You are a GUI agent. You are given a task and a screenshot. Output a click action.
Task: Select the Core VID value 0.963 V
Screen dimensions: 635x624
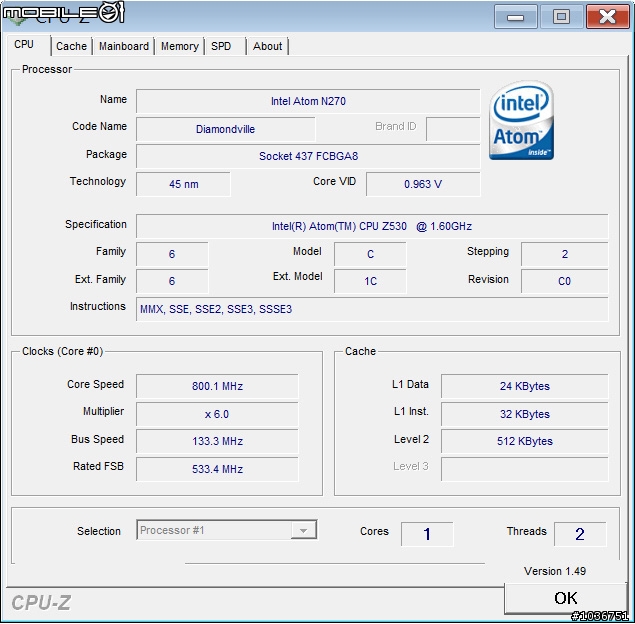coord(423,184)
